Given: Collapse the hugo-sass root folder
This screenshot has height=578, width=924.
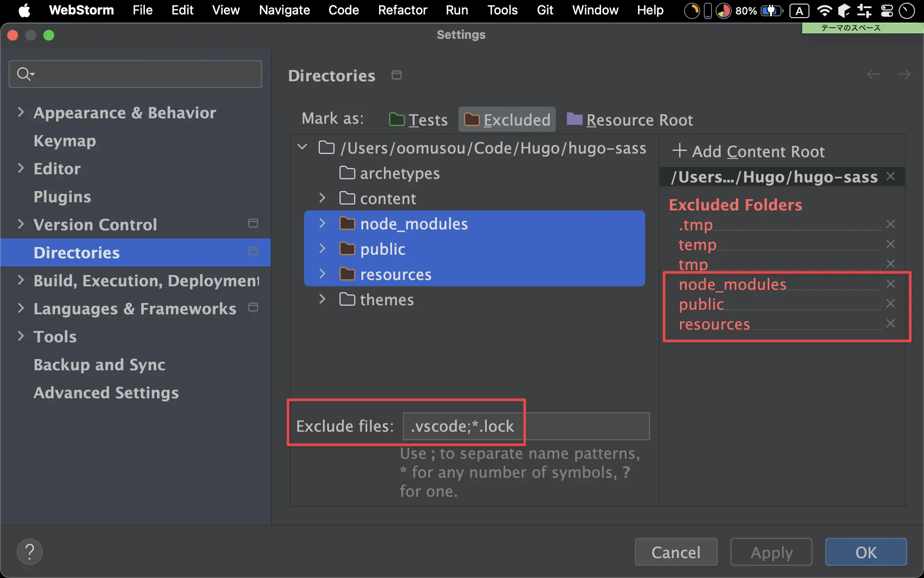Looking at the screenshot, I should [302, 148].
